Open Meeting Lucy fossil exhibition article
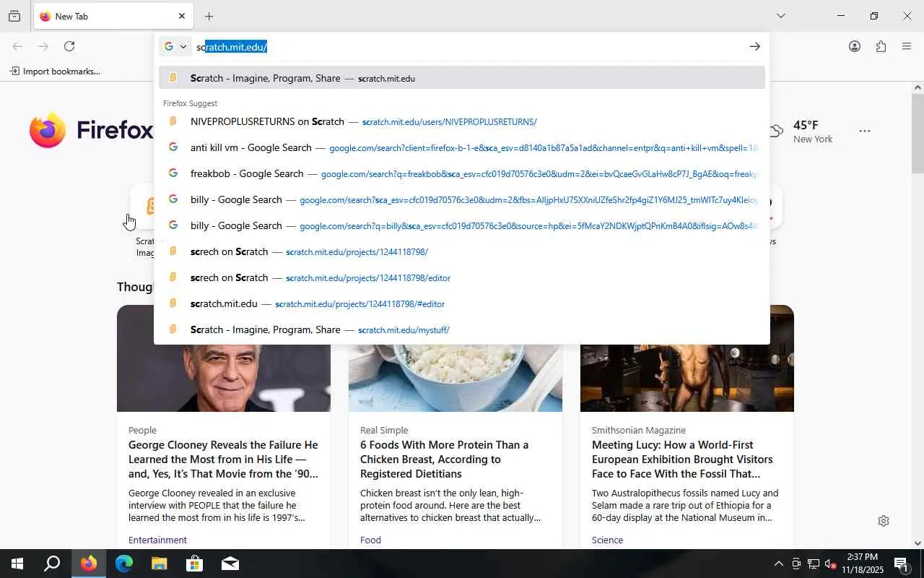Image resolution: width=924 pixels, height=578 pixels. [x=682, y=460]
